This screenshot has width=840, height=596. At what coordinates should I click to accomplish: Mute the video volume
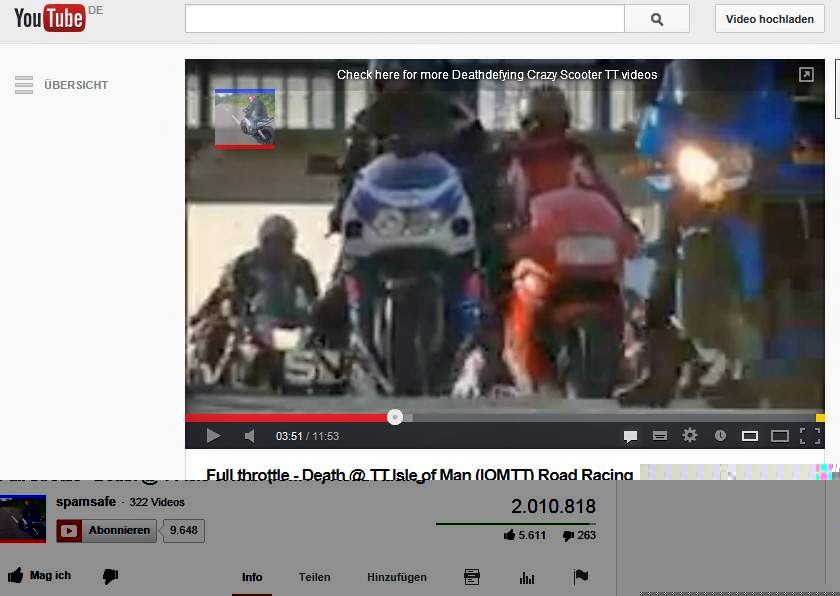[250, 436]
